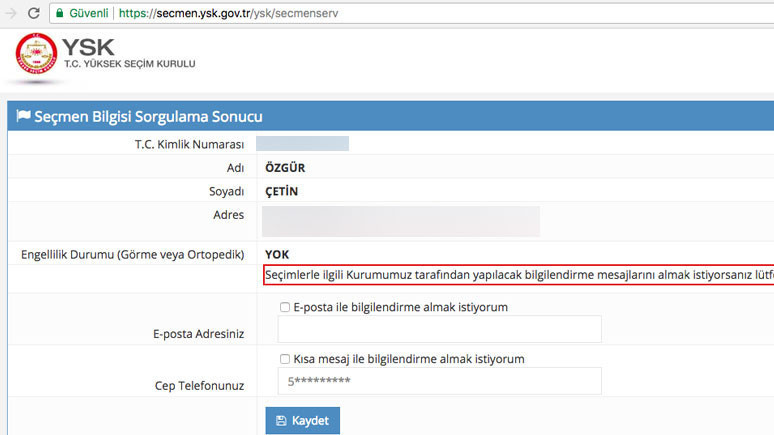Viewport: 774px width, 435px height.
Task: Click Kısa mesaj ile bilgilendirme almak text
Action: pyautogui.click(x=409, y=359)
